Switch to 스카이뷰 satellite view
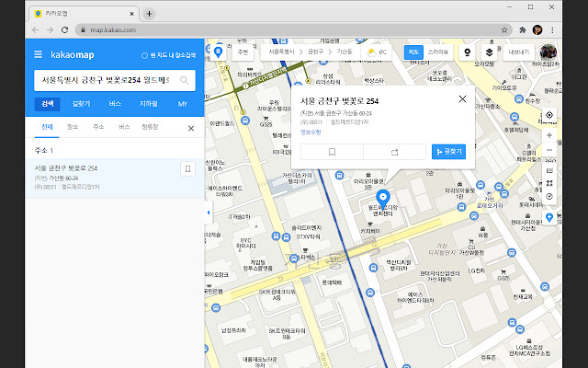The width and height of the screenshot is (588, 368). tap(437, 52)
